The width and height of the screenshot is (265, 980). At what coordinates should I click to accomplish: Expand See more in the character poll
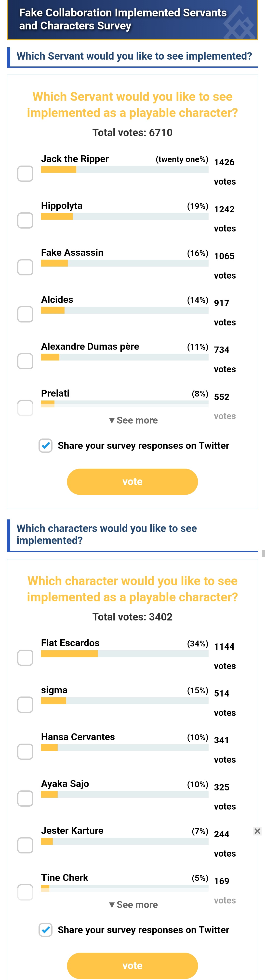point(133,905)
